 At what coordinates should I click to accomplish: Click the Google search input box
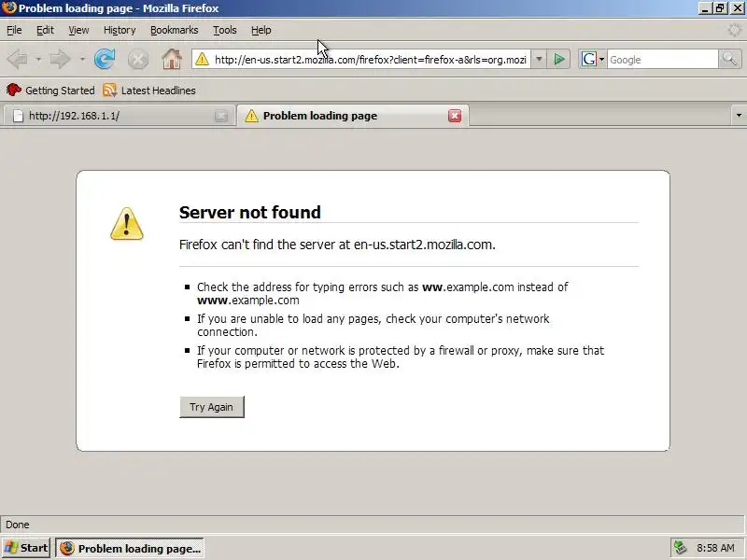662,60
